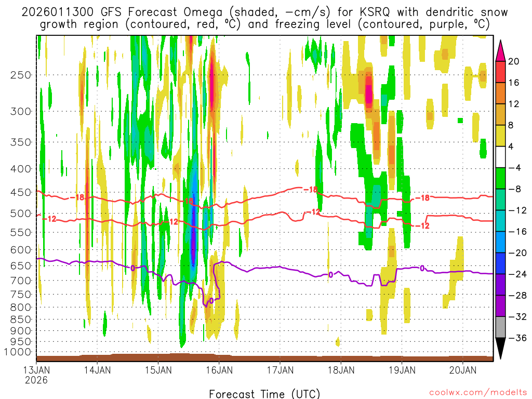Click the 16JAN date tick label

tap(219, 370)
